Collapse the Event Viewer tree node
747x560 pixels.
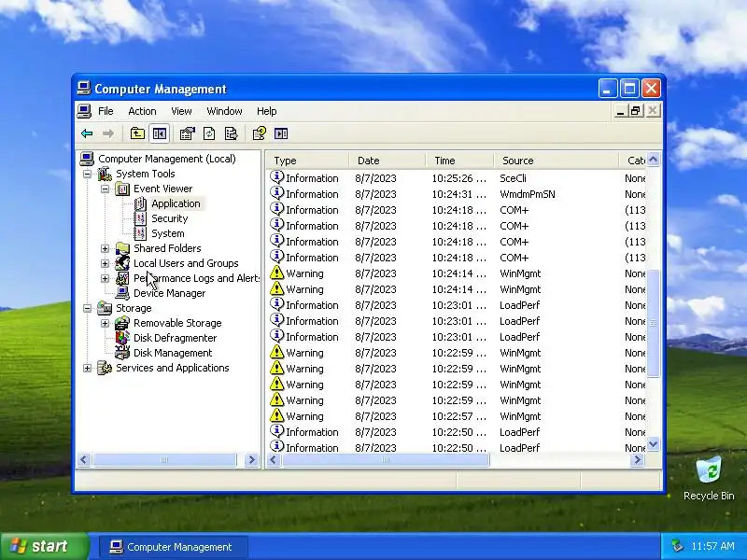point(105,189)
